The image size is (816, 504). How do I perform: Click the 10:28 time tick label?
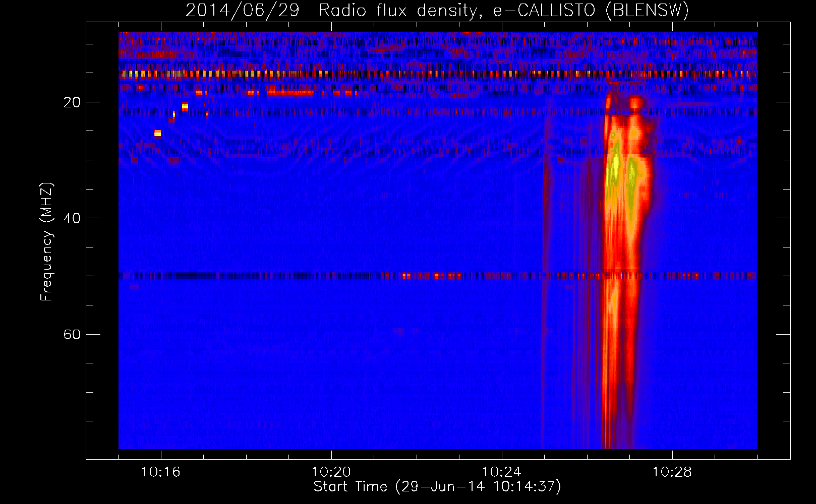point(672,472)
